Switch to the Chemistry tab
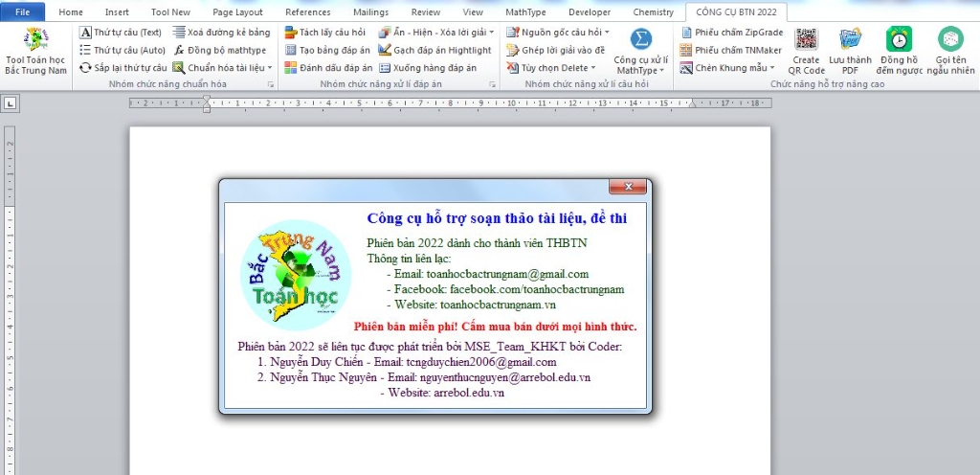The image size is (980, 475). pos(653,11)
